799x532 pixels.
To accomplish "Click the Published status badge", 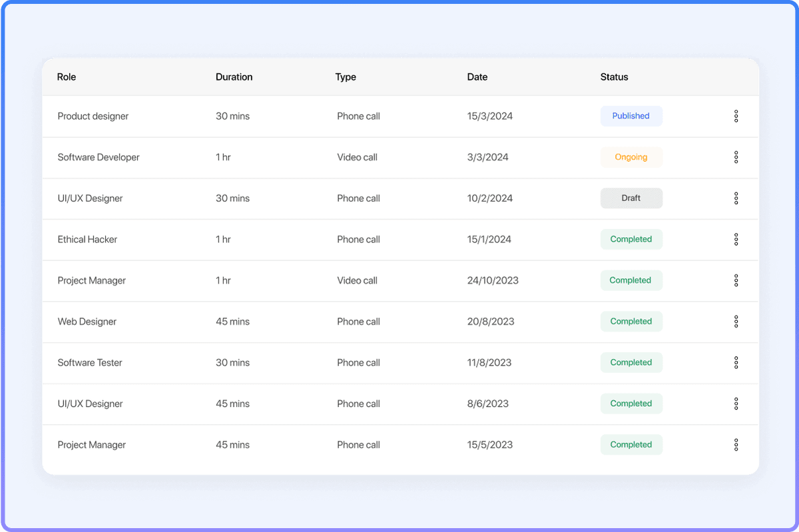I will [631, 116].
